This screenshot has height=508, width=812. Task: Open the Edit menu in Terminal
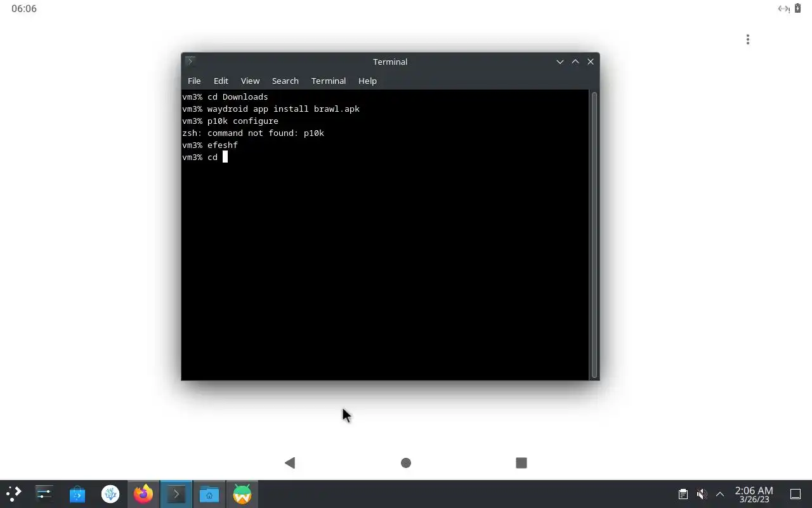pyautogui.click(x=221, y=81)
